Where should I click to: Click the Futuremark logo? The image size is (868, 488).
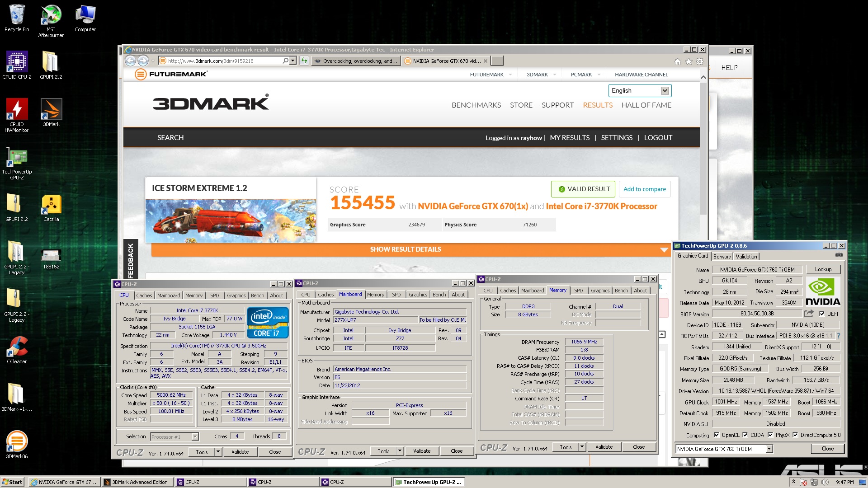coord(171,74)
